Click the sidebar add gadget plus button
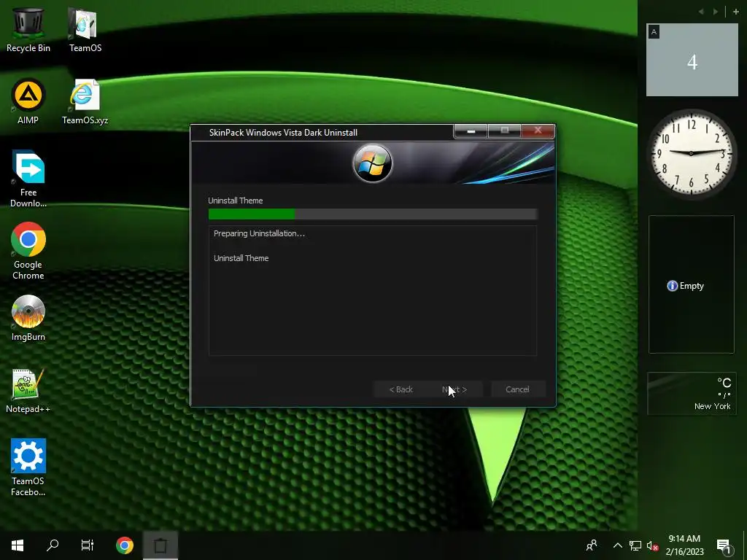Image resolution: width=747 pixels, height=560 pixels. (x=735, y=12)
